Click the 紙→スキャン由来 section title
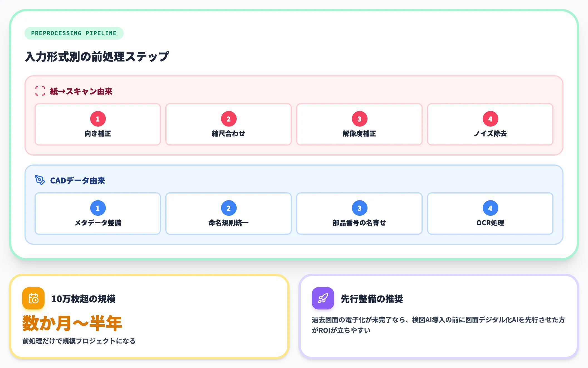588x368 pixels. point(81,91)
